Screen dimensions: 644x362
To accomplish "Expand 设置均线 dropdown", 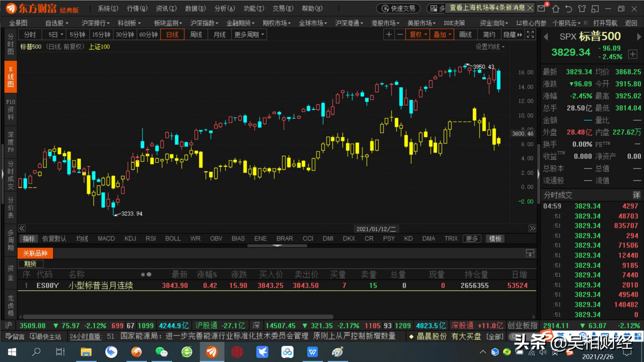I will point(490,47).
